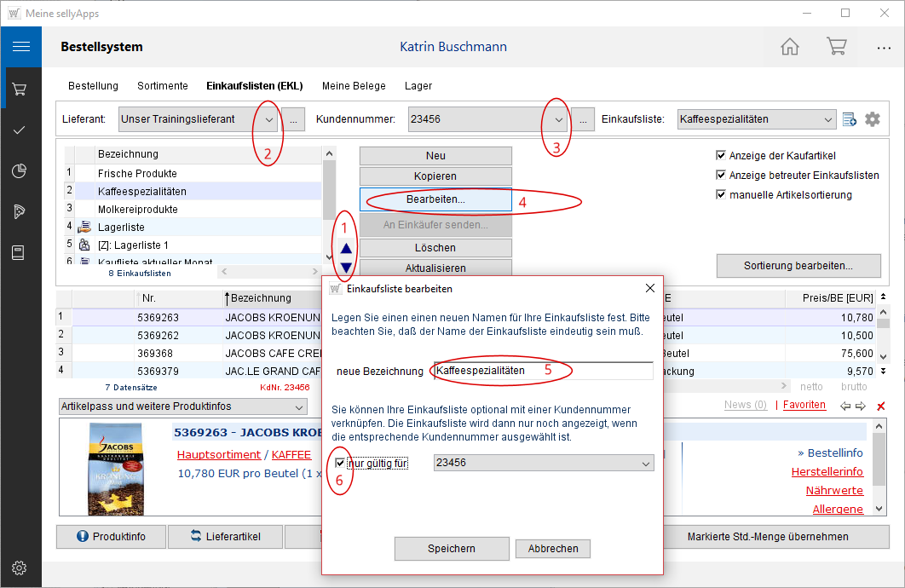Expand the Lieferant dropdown
The height and width of the screenshot is (588, 905).
click(x=269, y=120)
